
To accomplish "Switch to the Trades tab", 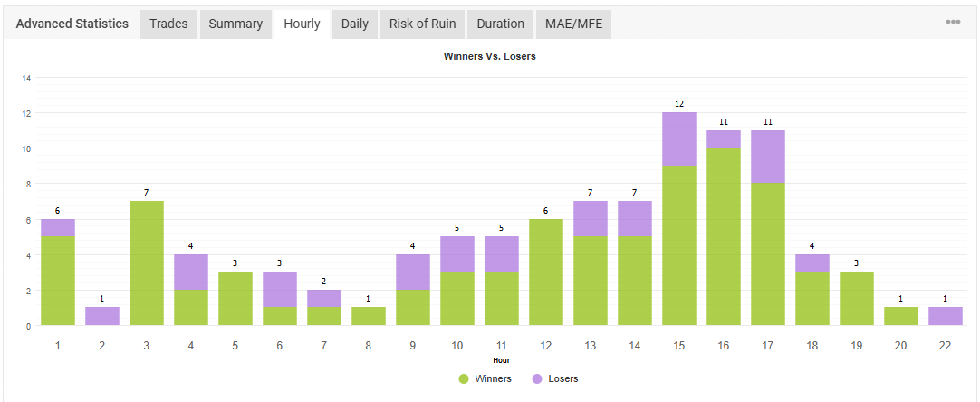I will tap(168, 24).
